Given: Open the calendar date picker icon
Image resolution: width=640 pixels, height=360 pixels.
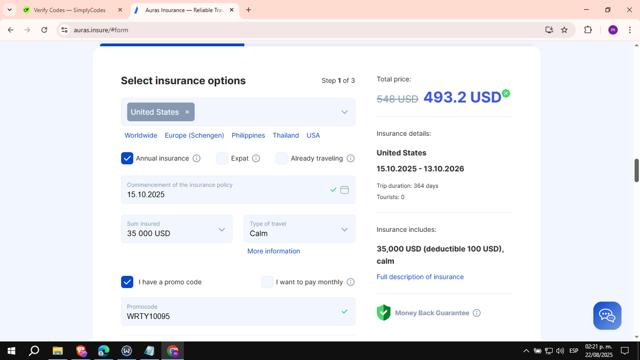Looking at the screenshot, I should 344,190.
